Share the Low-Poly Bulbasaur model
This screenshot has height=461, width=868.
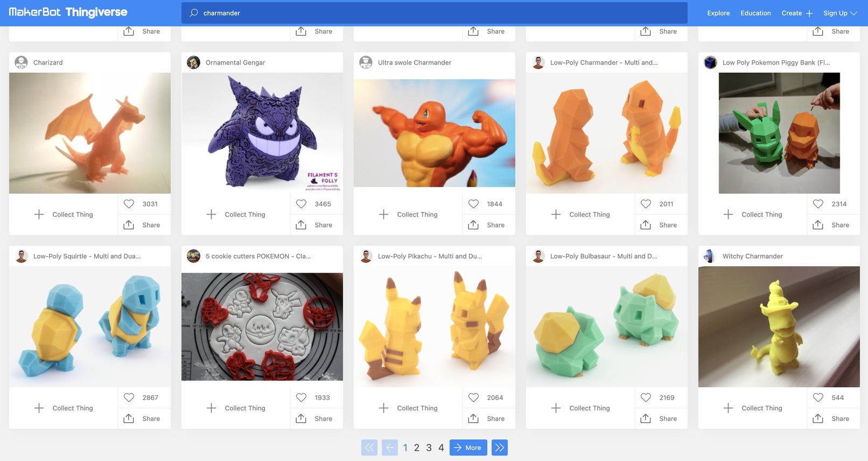pyautogui.click(x=661, y=419)
